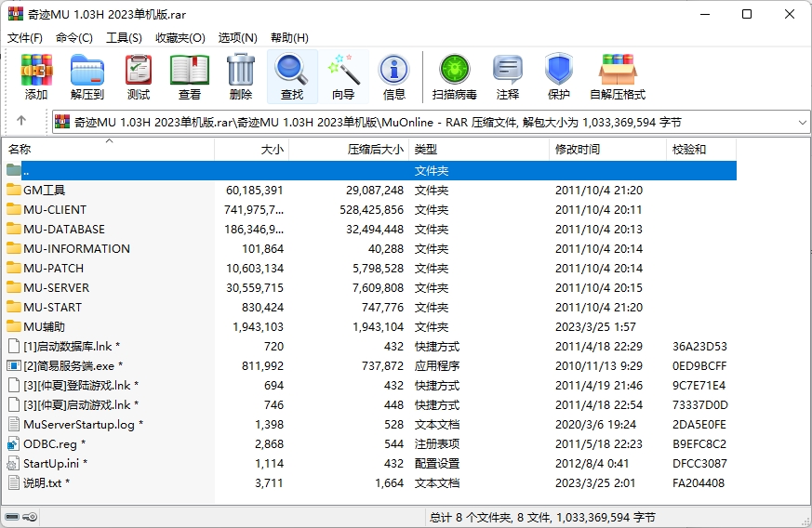Open the 向导 (Wizard) tool
The image size is (812, 528).
tap(343, 76)
